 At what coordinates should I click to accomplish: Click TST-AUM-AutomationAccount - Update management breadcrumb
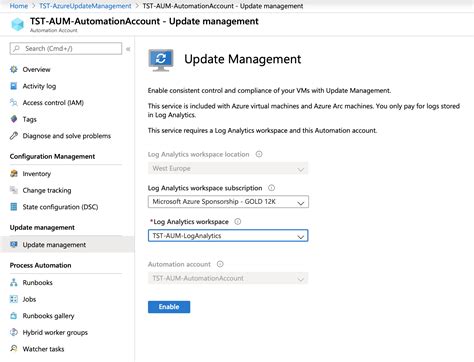pyautogui.click(x=223, y=6)
